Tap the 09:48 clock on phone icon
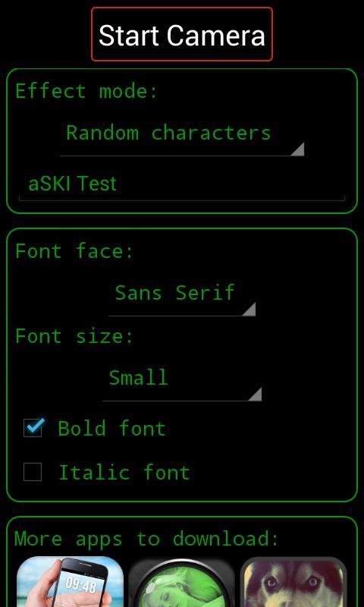Image resolution: width=364 pixels, height=607 pixels. (x=80, y=585)
